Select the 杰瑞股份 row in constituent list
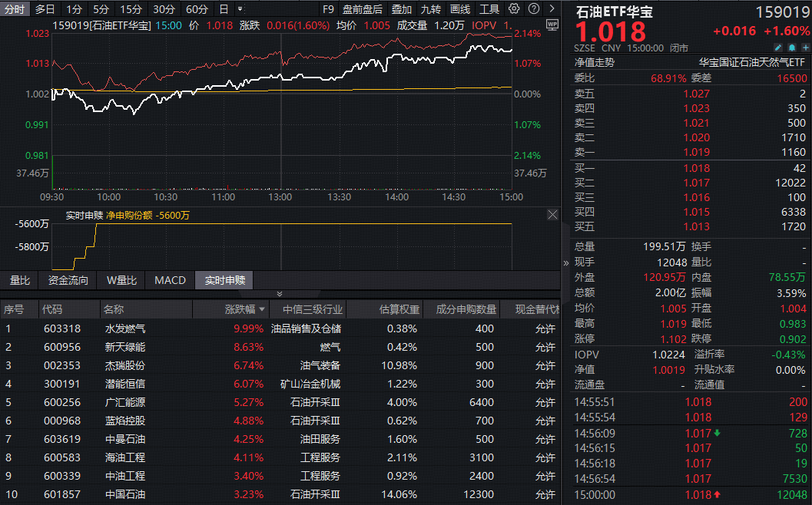Screen dimensions: 812x505 125,365
